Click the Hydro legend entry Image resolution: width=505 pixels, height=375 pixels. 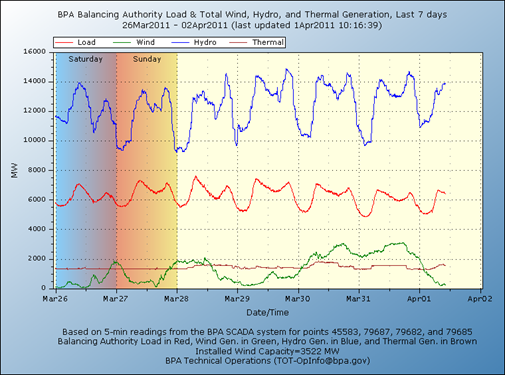pyautogui.click(x=194, y=43)
